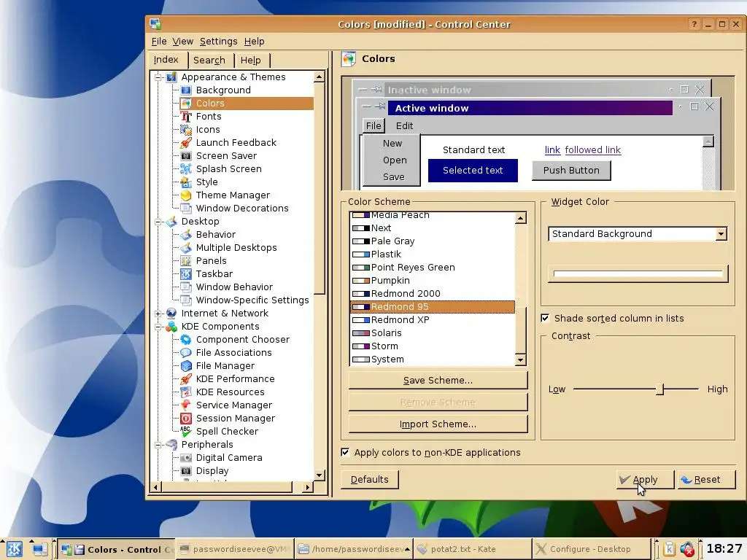
Task: Click the Multiple Desktops icon
Action: click(x=186, y=248)
